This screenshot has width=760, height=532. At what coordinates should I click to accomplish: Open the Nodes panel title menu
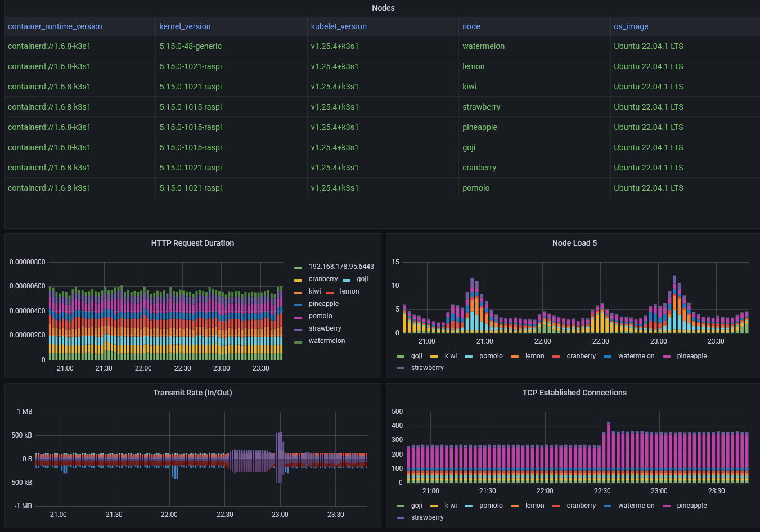click(x=383, y=8)
